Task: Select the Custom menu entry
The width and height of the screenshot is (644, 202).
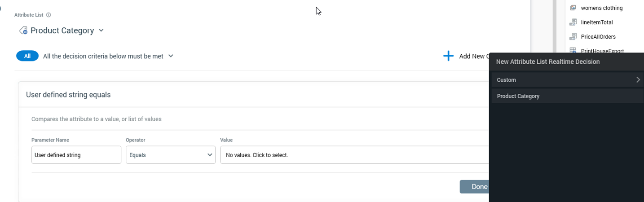Action: pos(507,80)
